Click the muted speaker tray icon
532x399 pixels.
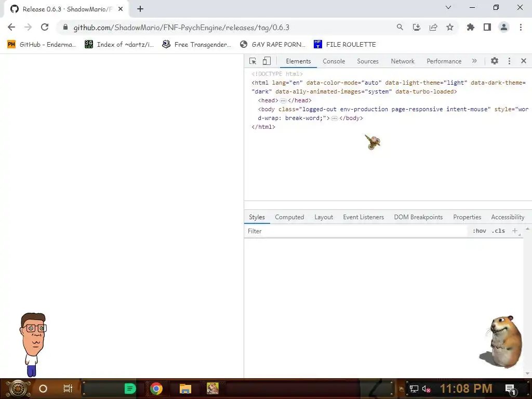pyautogui.click(x=426, y=389)
